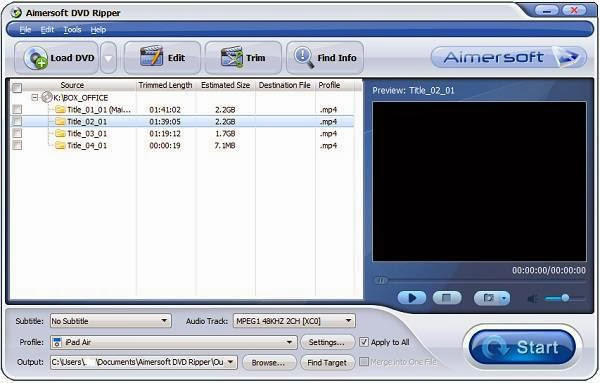Select the Title_01_01 (Mai... row
The image size is (600, 383).
tap(183, 110)
